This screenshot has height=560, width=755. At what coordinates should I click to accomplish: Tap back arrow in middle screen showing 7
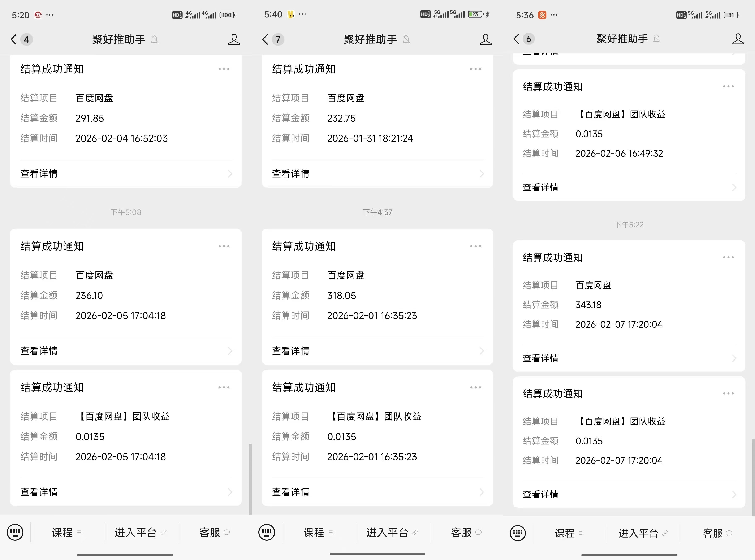point(265,39)
